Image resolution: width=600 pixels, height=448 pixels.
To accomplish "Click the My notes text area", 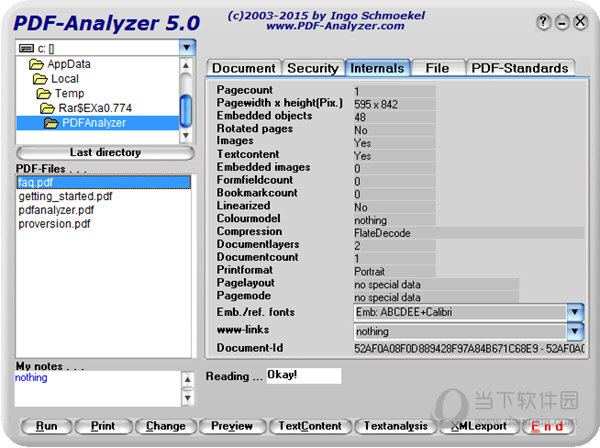I will 98,389.
